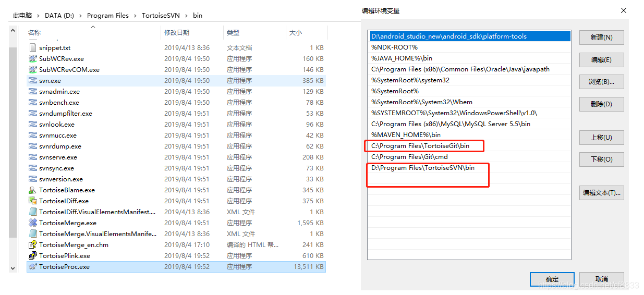Viewport: 644px width, 295px height.
Task: Expand breadcrumb arrow after DATA (D:)
Action: (81, 16)
